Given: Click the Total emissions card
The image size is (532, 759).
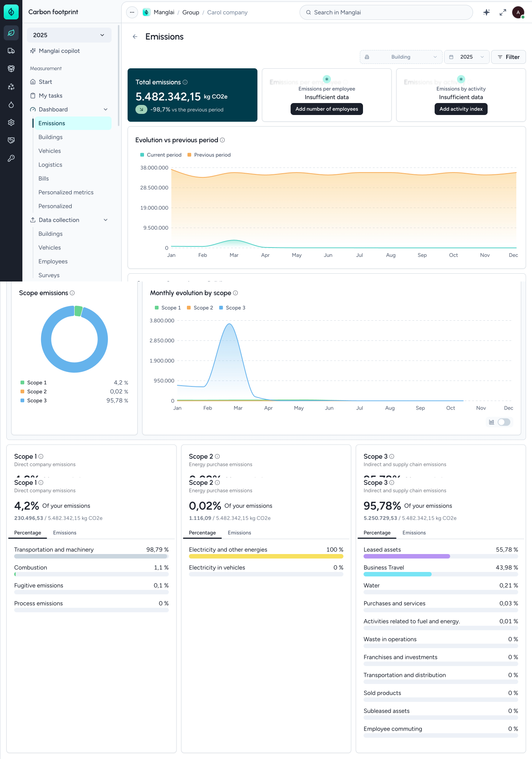Looking at the screenshot, I should 193,95.
